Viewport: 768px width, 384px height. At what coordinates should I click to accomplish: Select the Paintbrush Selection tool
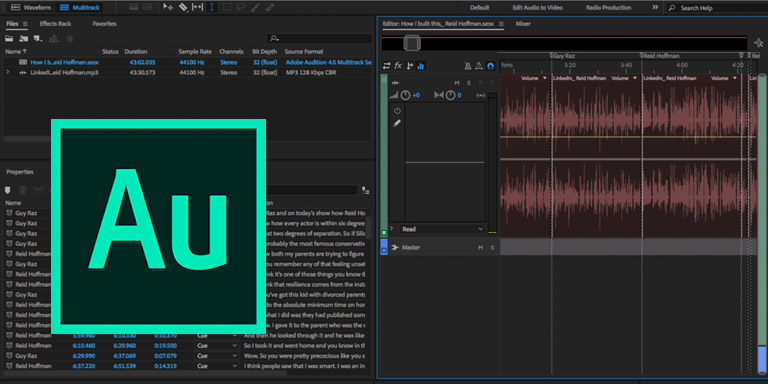[255, 7]
